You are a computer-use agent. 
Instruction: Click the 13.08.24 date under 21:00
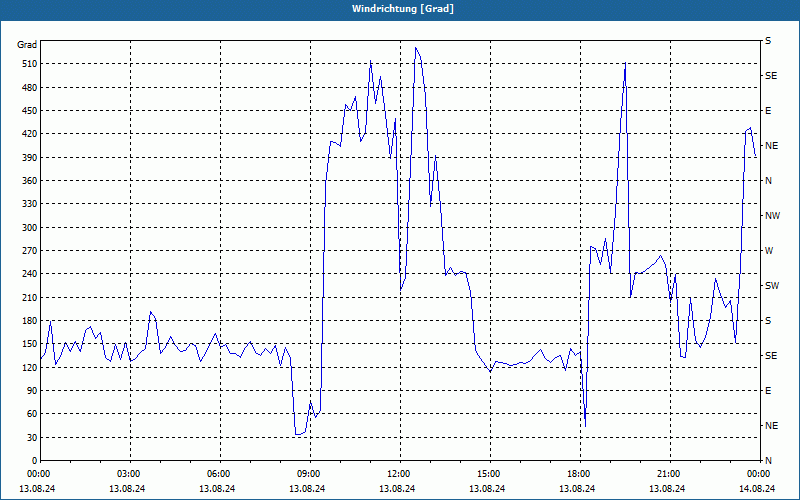click(x=667, y=488)
